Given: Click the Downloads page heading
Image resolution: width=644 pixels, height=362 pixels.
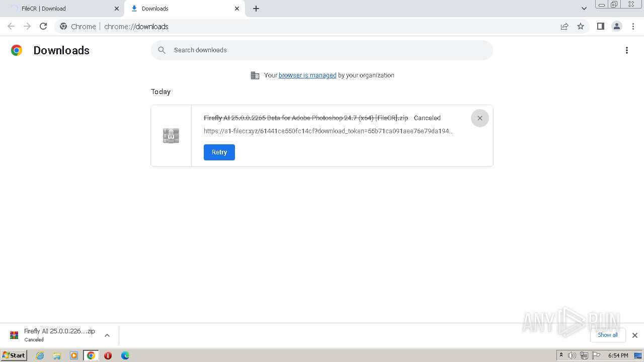Looking at the screenshot, I should (x=61, y=50).
